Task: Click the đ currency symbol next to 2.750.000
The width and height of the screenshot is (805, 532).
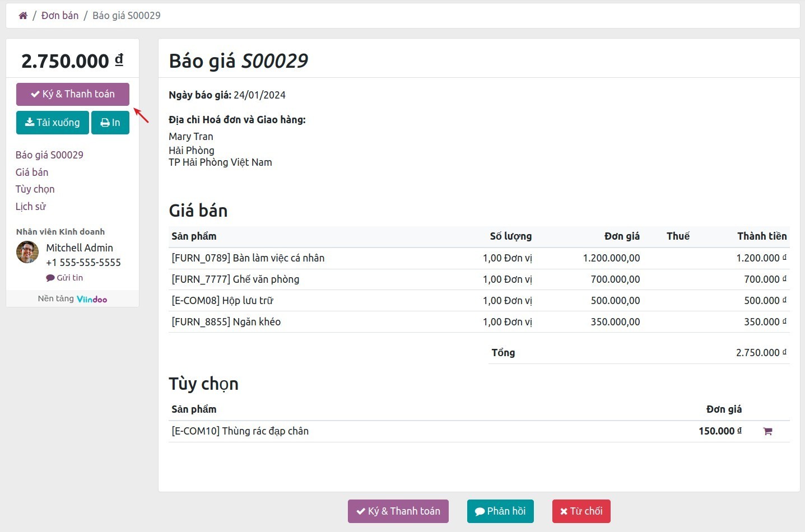Action: 119,60
